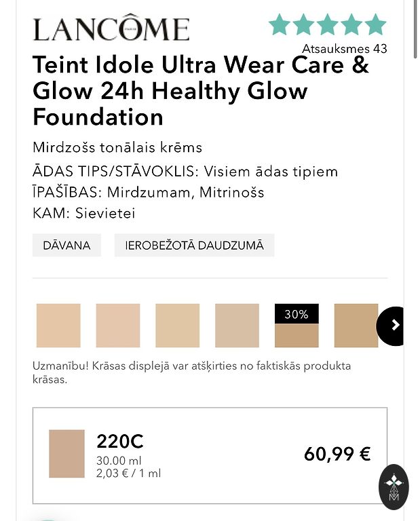The height and width of the screenshot is (521, 420).
Task: Click the IEROBEŽOTĀ DAUDZUMĀ tag
Action: pyautogui.click(x=194, y=245)
